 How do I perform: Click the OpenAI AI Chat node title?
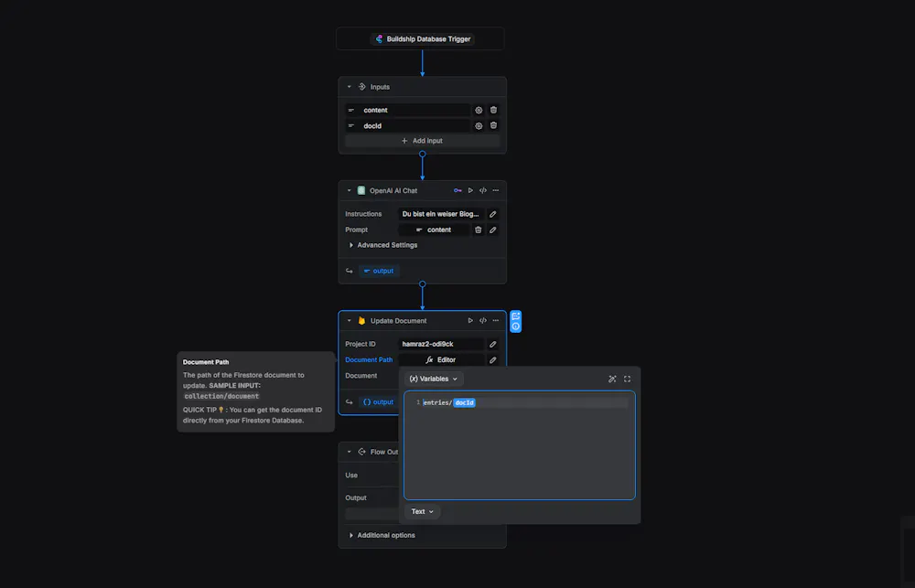click(393, 191)
